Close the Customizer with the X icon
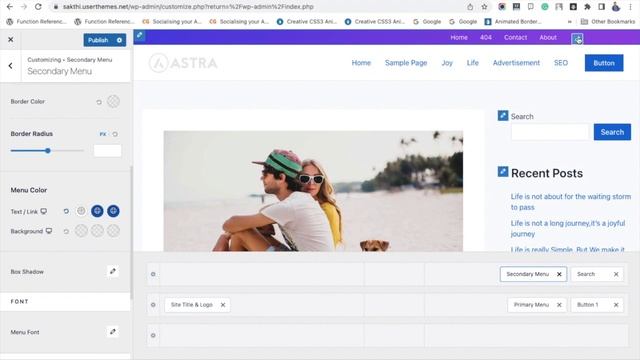Screen dimensions: 640x360 pos(11,40)
